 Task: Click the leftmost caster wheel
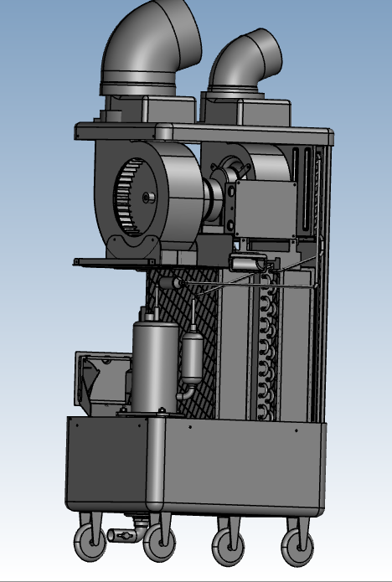point(90,543)
